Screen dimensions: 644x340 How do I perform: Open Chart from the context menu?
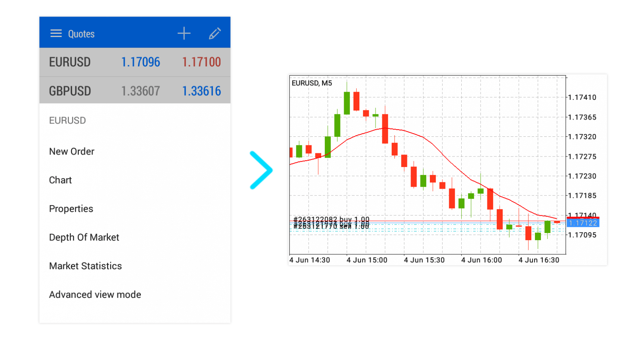tap(60, 180)
